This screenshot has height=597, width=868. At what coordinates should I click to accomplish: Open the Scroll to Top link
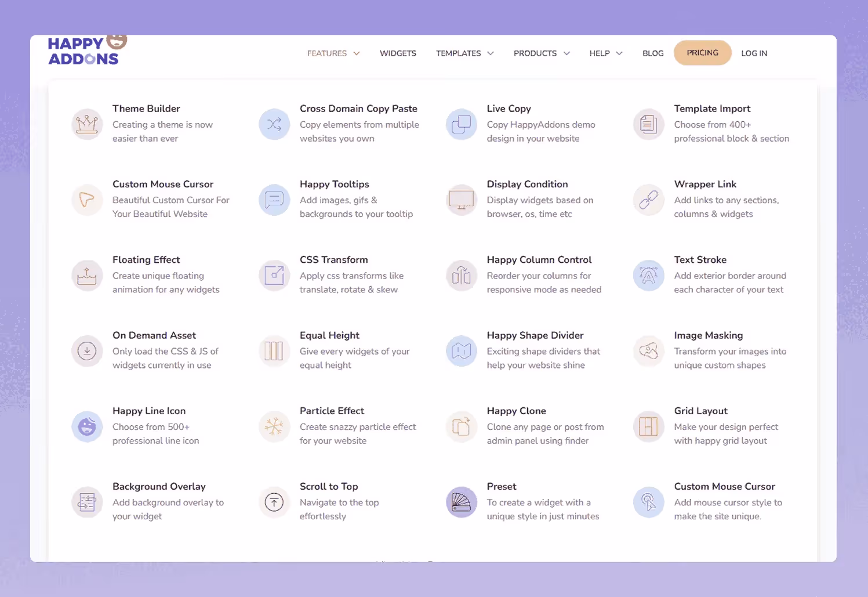pyautogui.click(x=329, y=486)
